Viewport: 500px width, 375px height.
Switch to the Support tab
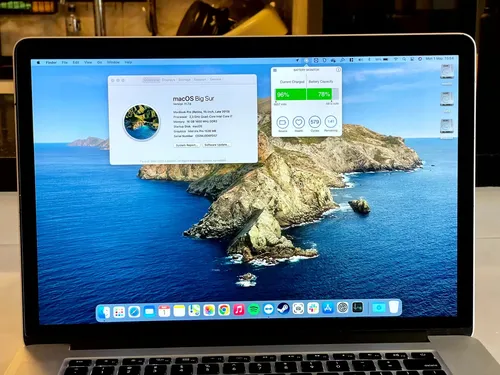(x=200, y=80)
